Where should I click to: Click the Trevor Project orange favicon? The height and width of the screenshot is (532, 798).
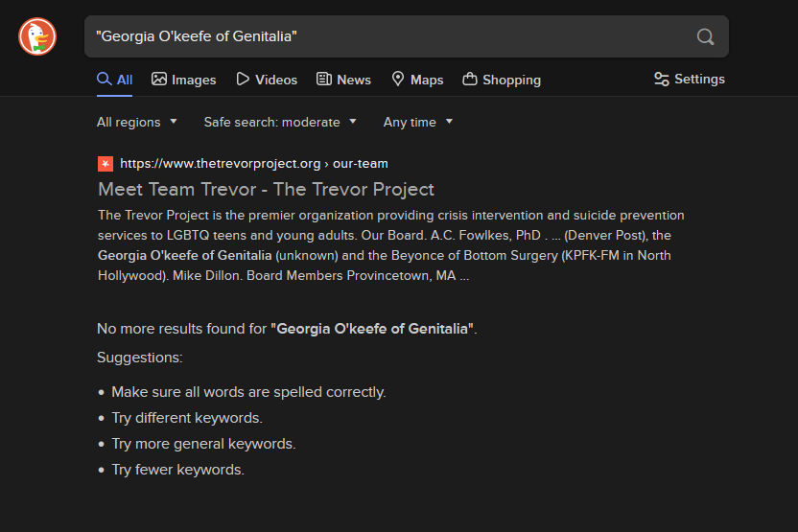tap(106, 164)
